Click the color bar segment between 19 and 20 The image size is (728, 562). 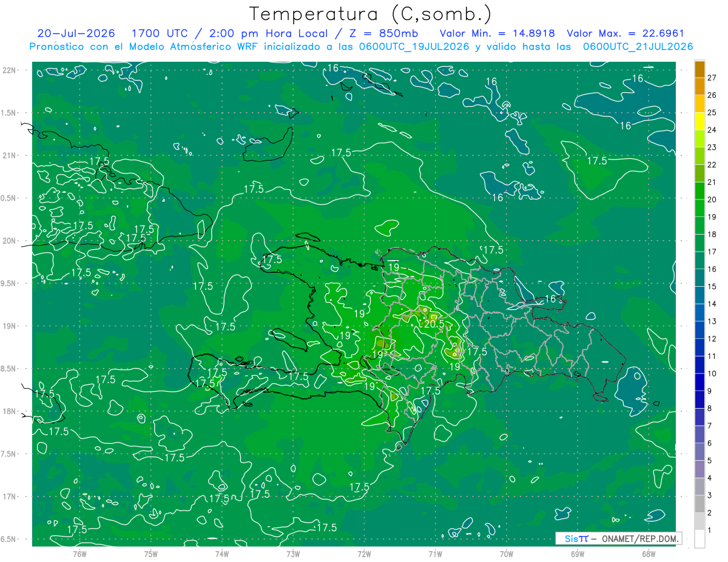[x=699, y=209]
